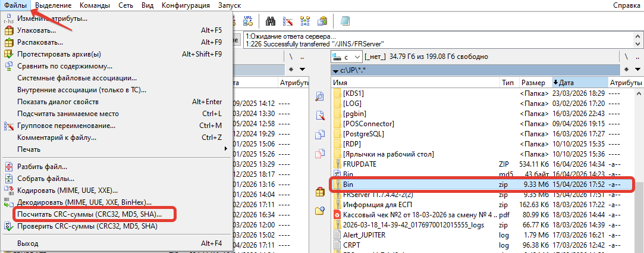Click the synchronize directories toolbar icon
Image resolution: width=644 pixels, height=253 pixels.
coord(305,21)
